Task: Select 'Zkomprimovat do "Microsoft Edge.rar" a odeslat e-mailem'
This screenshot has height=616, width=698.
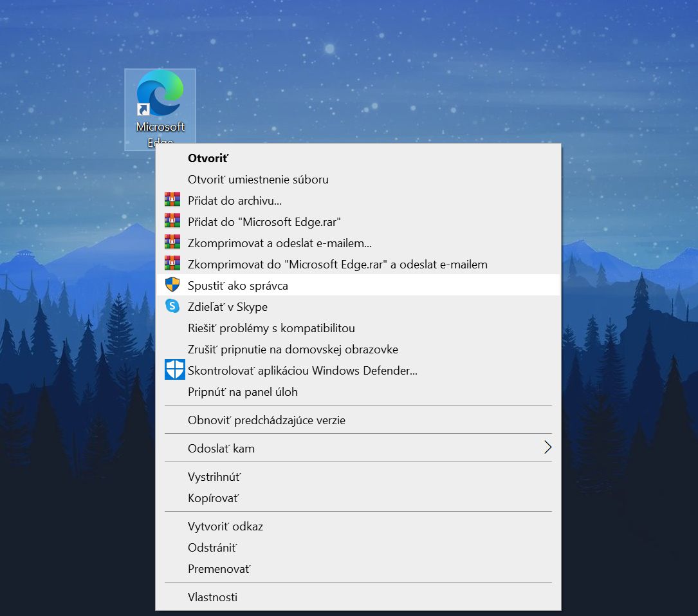Action: (358, 265)
